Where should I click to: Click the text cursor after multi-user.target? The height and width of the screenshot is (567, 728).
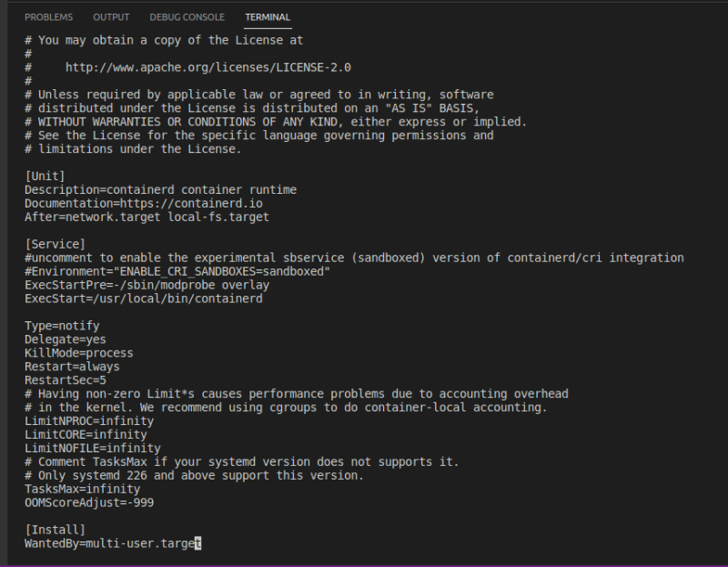pos(197,543)
